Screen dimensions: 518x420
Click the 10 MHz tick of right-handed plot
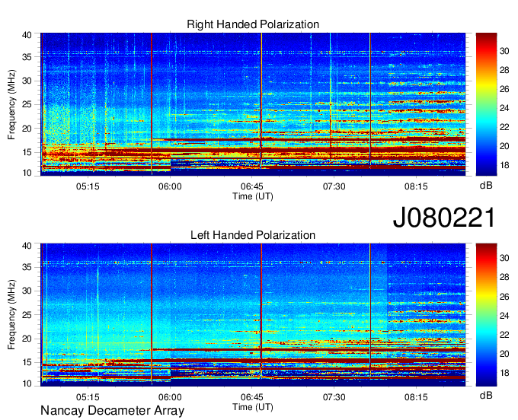[x=27, y=173]
